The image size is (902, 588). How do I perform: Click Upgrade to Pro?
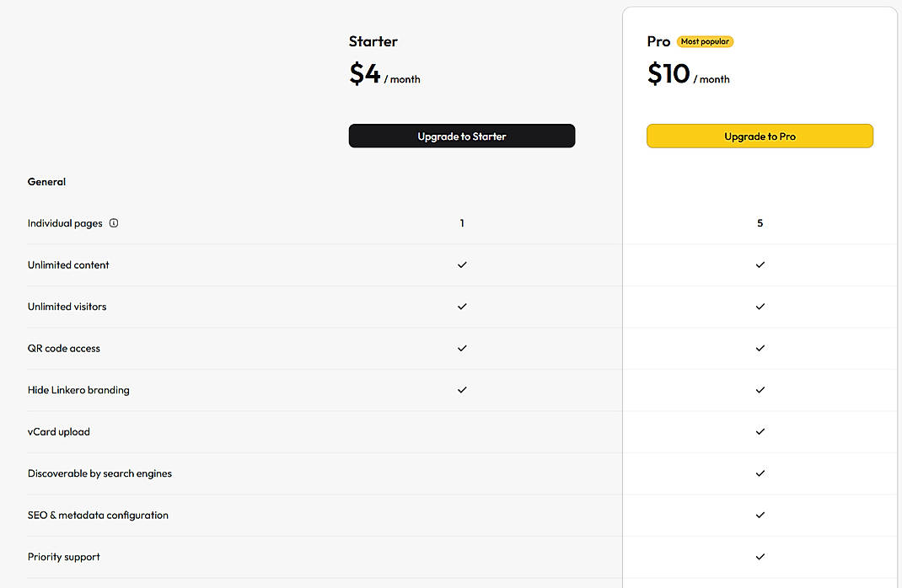[x=760, y=136]
